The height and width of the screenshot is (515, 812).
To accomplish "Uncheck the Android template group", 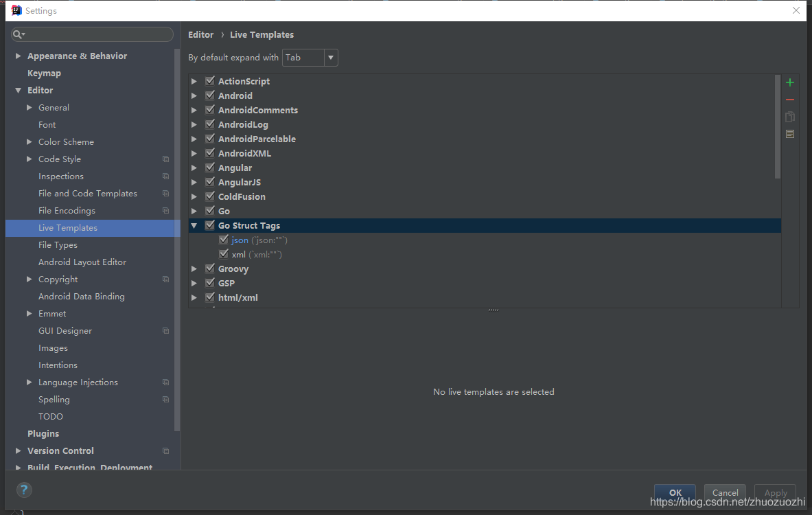I will click(210, 95).
